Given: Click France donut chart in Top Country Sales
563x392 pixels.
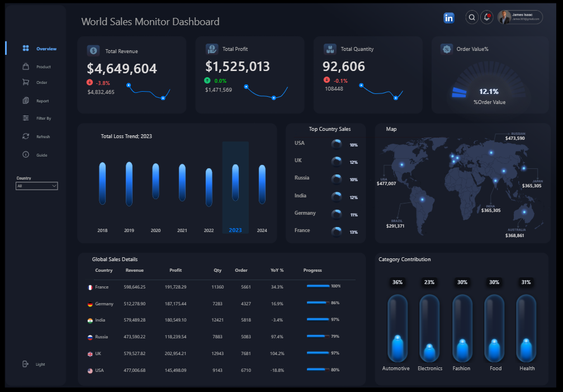Looking at the screenshot, I should (x=337, y=232).
